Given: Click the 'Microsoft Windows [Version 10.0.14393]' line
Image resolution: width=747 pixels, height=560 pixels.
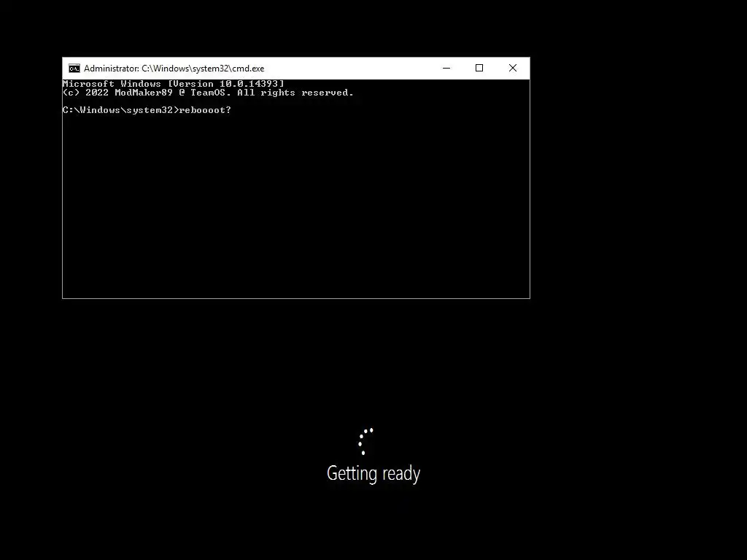Looking at the screenshot, I should 174,84.
